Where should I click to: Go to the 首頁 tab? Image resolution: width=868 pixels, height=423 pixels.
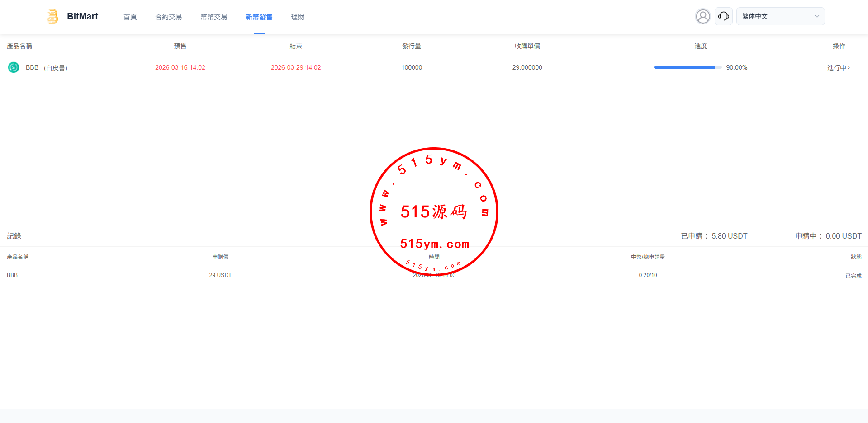coord(130,17)
